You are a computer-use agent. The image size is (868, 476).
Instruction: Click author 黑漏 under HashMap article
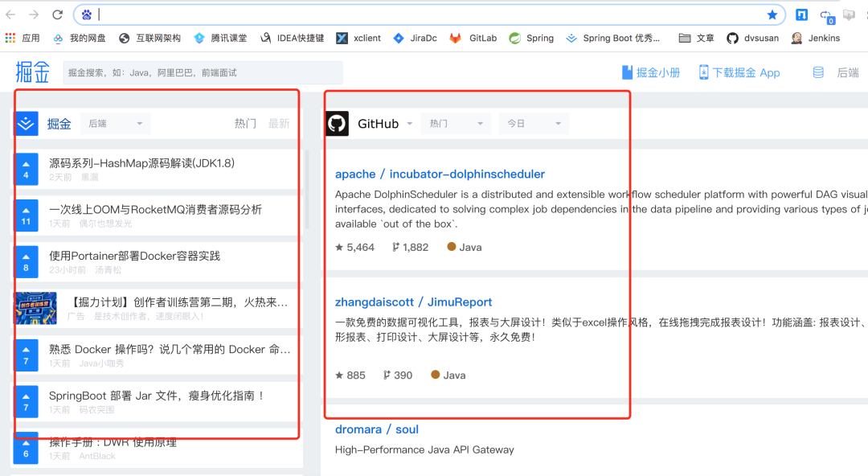(x=90, y=178)
